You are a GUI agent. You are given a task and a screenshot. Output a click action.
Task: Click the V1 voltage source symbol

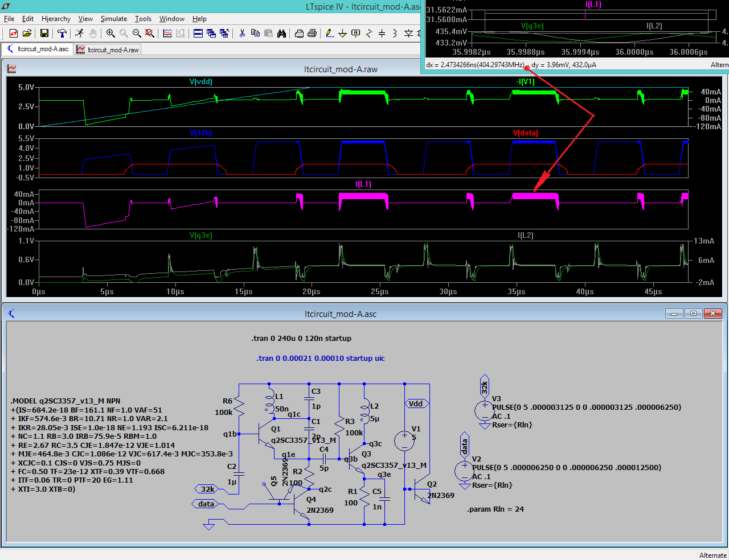405,441
